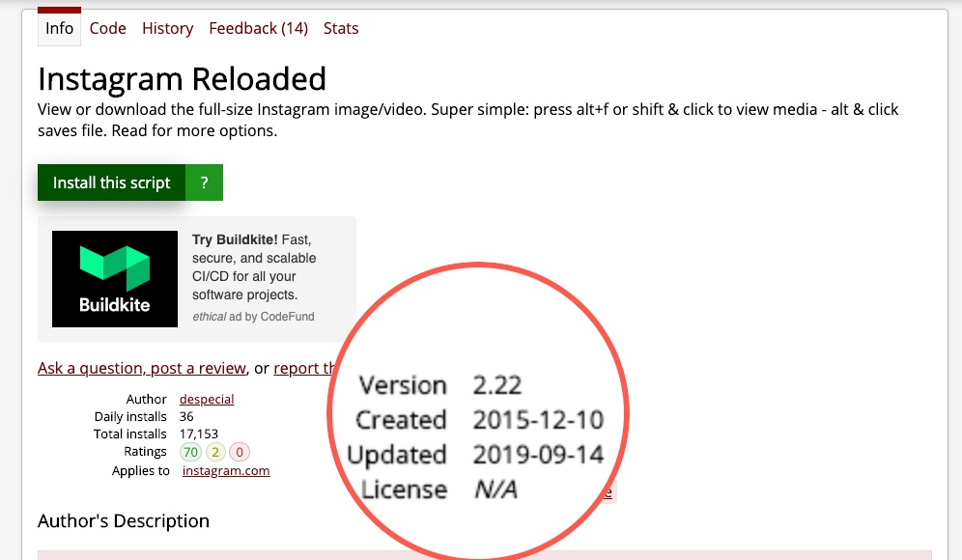Click the Install this script button
The height and width of the screenshot is (560, 962).
coord(112,182)
